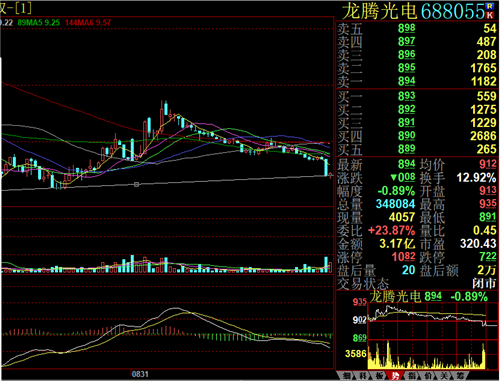Click the 金额 turnover amount 3.17亿
This screenshot has height=381, width=500.
tap(397, 244)
